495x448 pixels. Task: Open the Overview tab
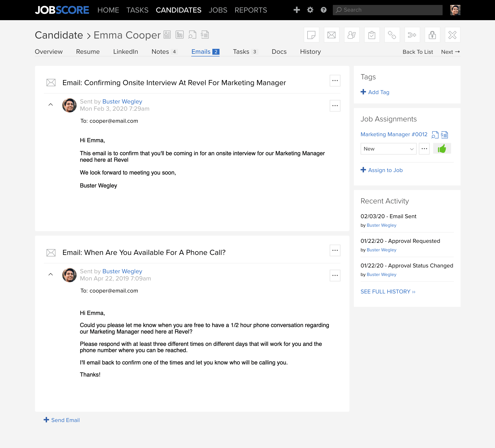tap(49, 52)
